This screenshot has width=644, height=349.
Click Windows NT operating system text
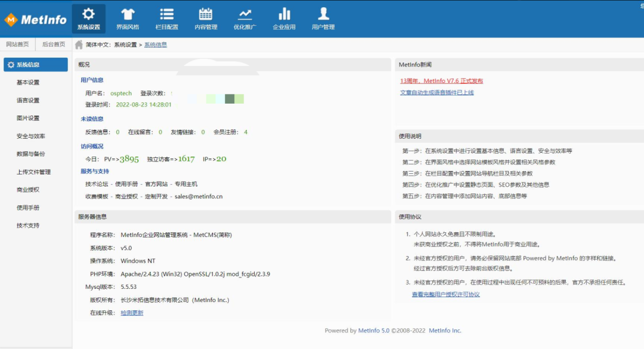138,261
